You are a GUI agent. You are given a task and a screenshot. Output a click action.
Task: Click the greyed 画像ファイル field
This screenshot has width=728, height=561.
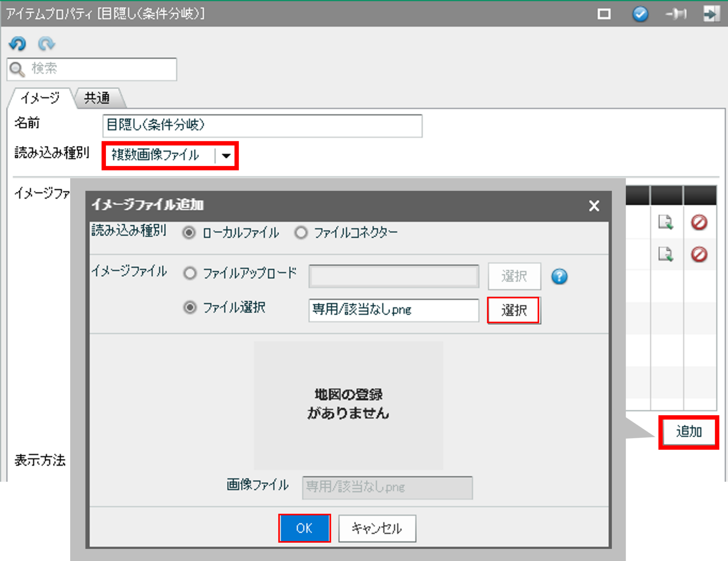coord(388,488)
